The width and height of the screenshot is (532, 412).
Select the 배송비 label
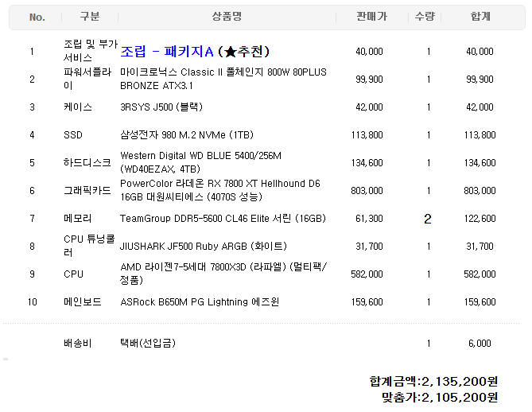click(x=78, y=343)
